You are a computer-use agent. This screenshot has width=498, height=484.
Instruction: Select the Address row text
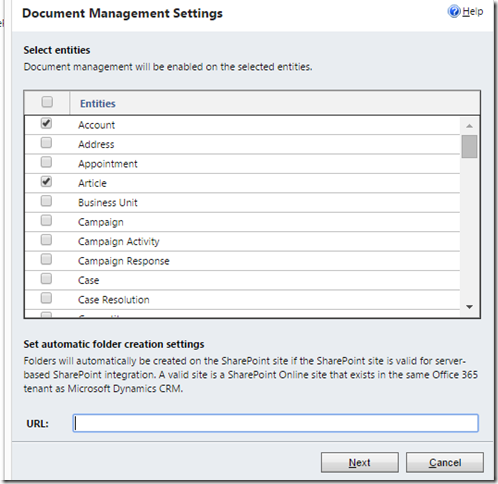96,144
